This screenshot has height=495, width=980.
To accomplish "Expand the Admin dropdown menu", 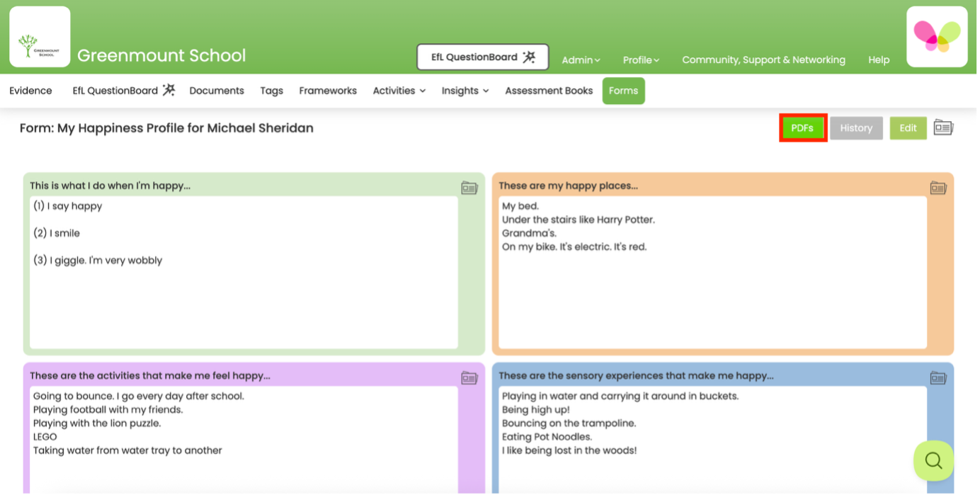I will 581,60.
